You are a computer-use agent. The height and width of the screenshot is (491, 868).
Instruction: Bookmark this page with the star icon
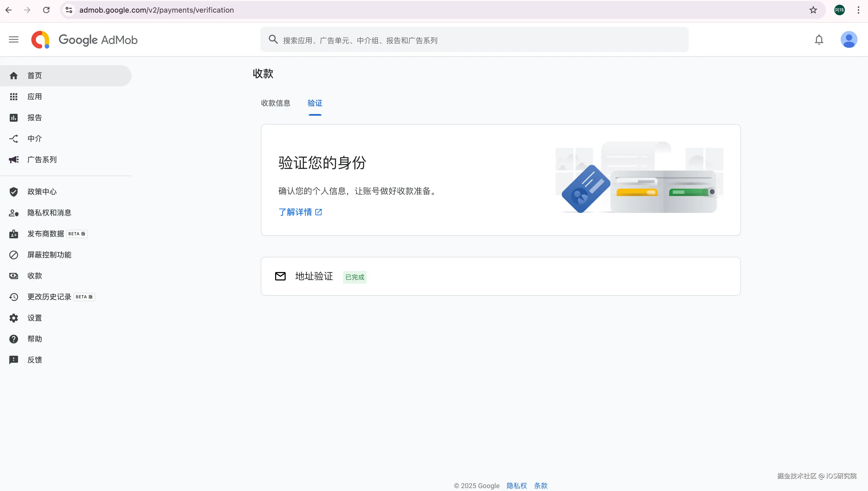(813, 10)
